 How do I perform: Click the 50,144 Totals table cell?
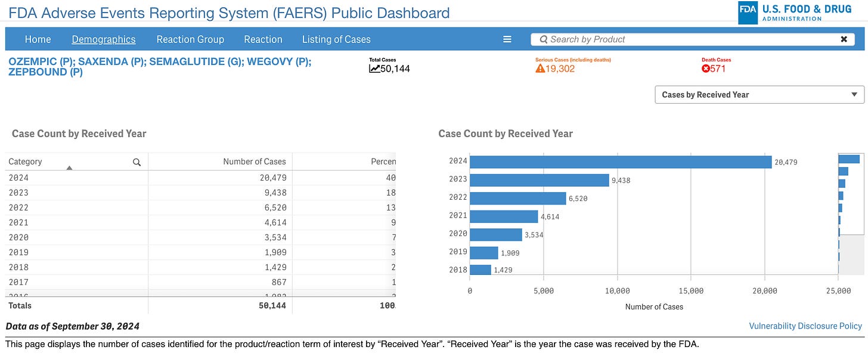coord(220,305)
